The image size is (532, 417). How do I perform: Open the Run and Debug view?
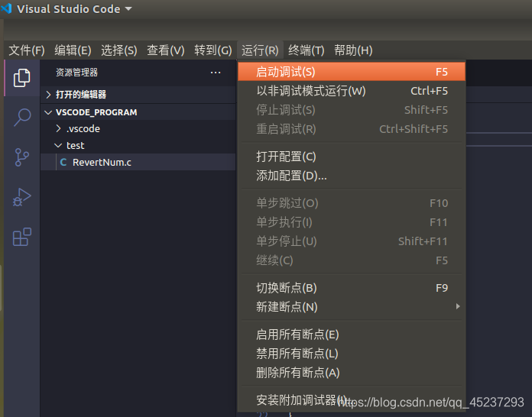(21, 197)
